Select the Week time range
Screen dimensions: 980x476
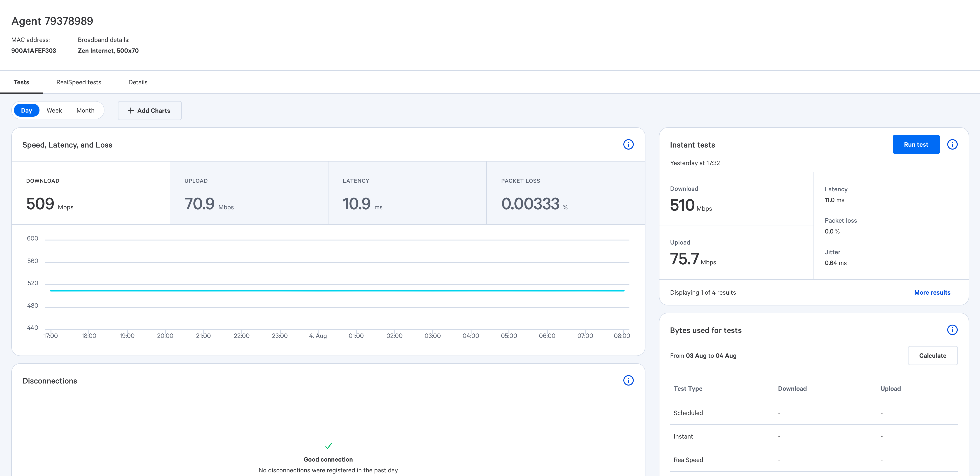click(x=54, y=110)
